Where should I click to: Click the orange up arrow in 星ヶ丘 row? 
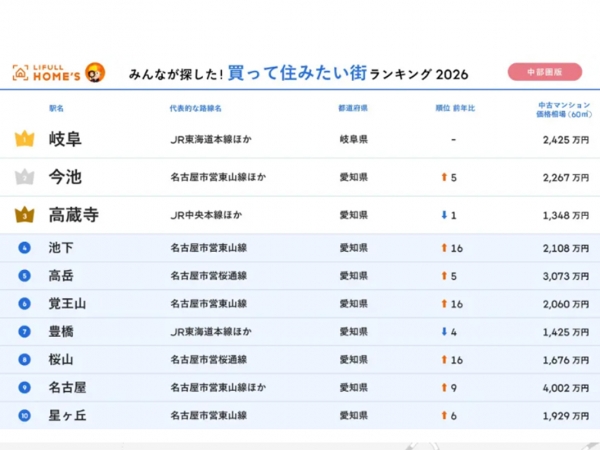coord(444,415)
